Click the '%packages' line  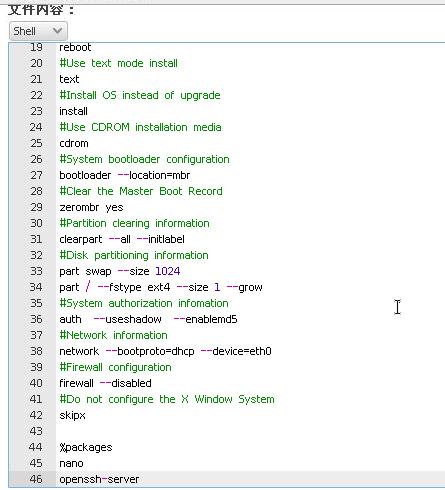86,447
